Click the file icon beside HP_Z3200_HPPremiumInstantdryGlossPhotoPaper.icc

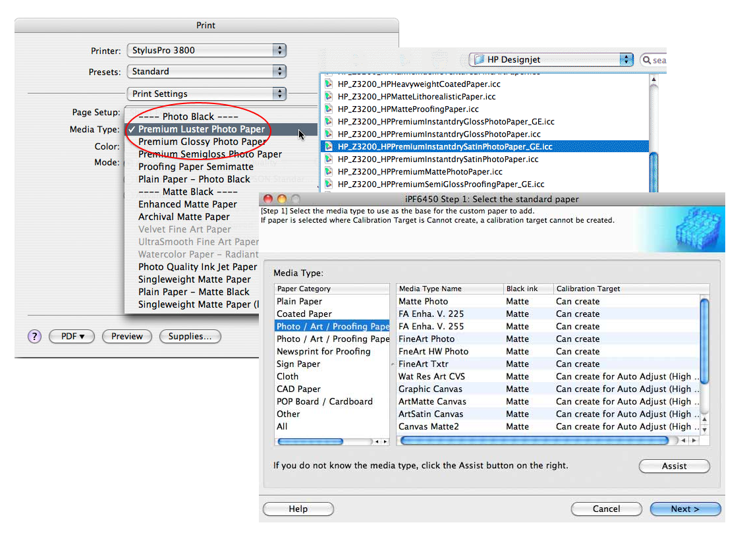pyautogui.click(x=328, y=134)
